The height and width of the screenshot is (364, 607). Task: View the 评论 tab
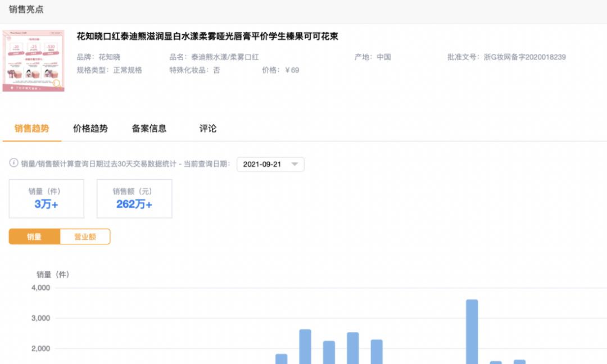208,128
